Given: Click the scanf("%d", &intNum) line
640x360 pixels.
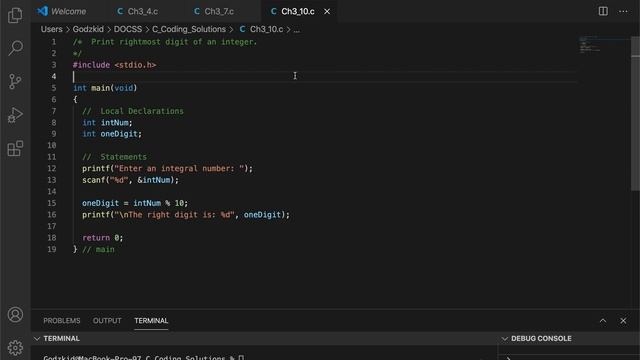Looking at the screenshot, I should [x=130, y=180].
